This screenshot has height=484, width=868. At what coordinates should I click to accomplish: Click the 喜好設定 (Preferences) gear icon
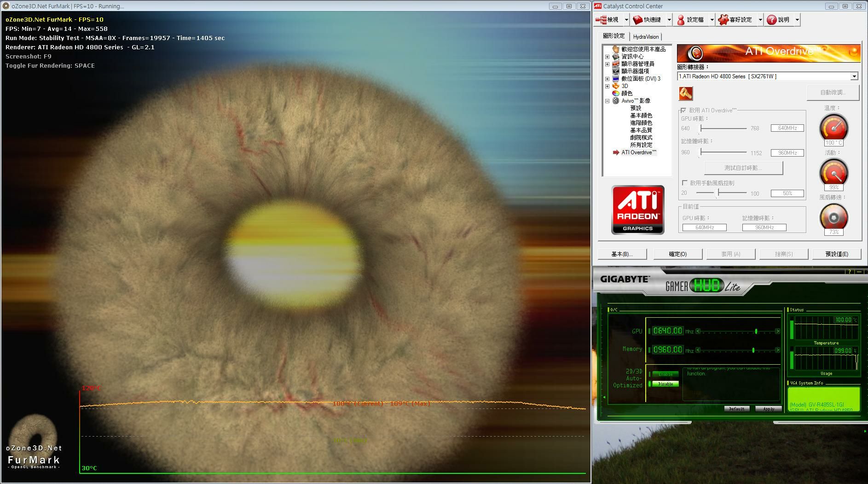point(723,20)
